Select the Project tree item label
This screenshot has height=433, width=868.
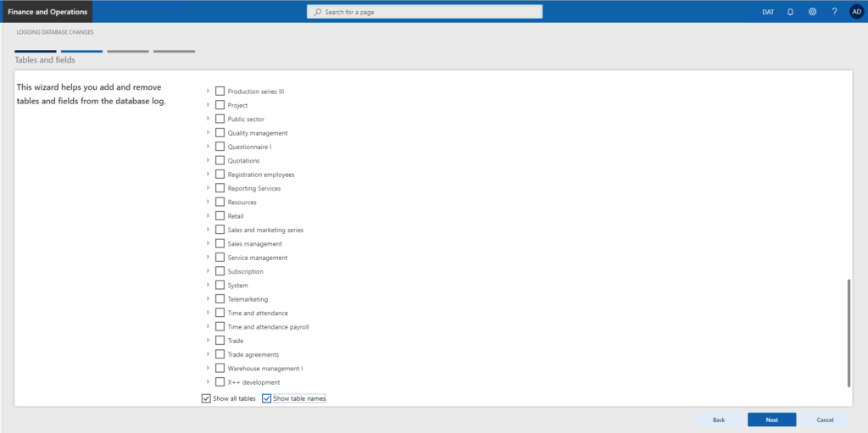(237, 105)
